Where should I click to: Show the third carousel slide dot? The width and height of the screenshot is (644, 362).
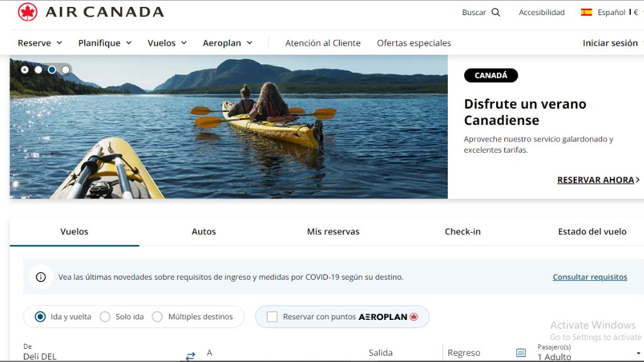pyautogui.click(x=65, y=70)
